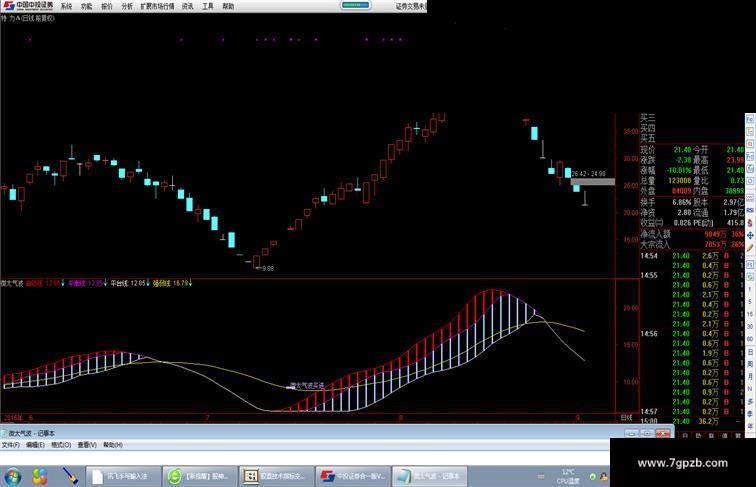The width and height of the screenshot is (756, 487).
Task: Switch to the first document taskbar window
Action: tap(123, 476)
